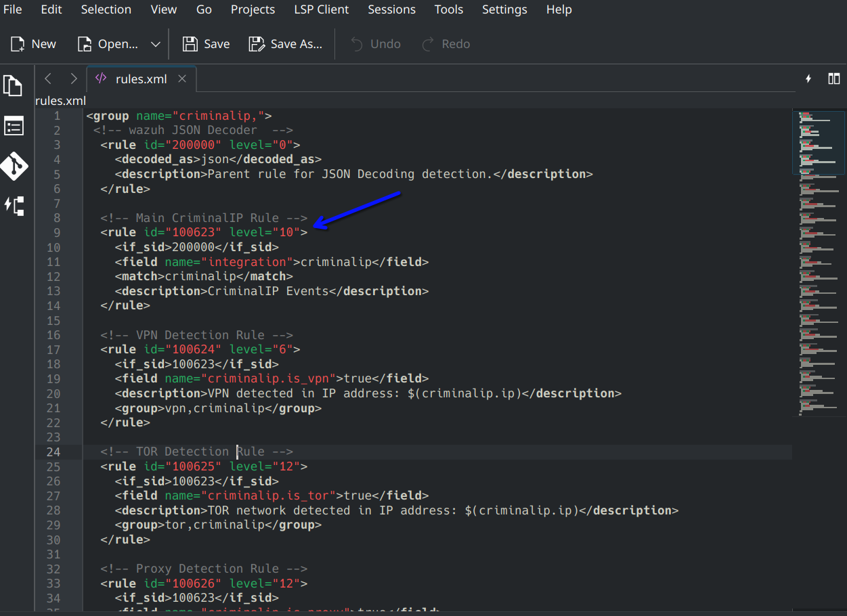
Task: Click the Quick Open lightning icon
Action: click(808, 79)
